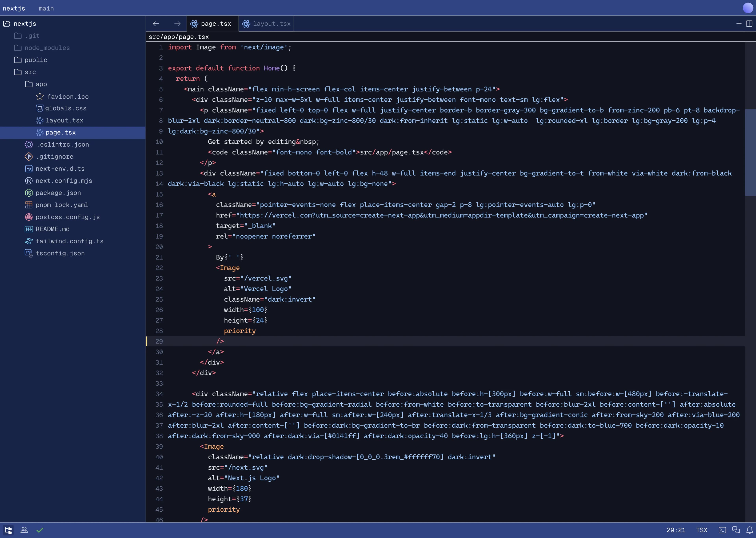Click the PostCSS icon beside postcss.config.js
This screenshot has width=756, height=538.
[x=29, y=217]
